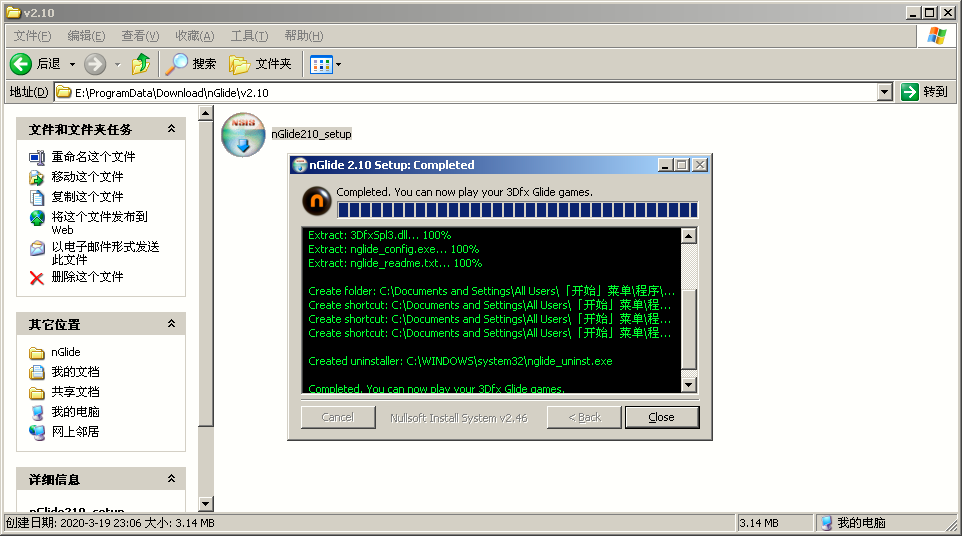The width and height of the screenshot is (962, 536).
Task: Click install log scrollbar up arrow
Action: (688, 236)
